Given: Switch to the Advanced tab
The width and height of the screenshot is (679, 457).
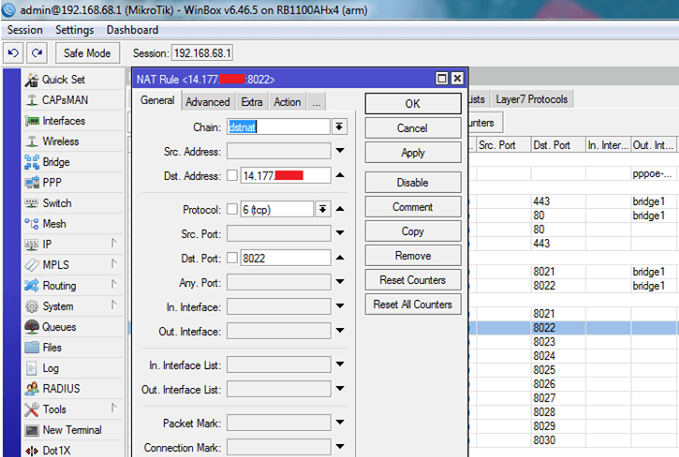Looking at the screenshot, I should point(207,102).
